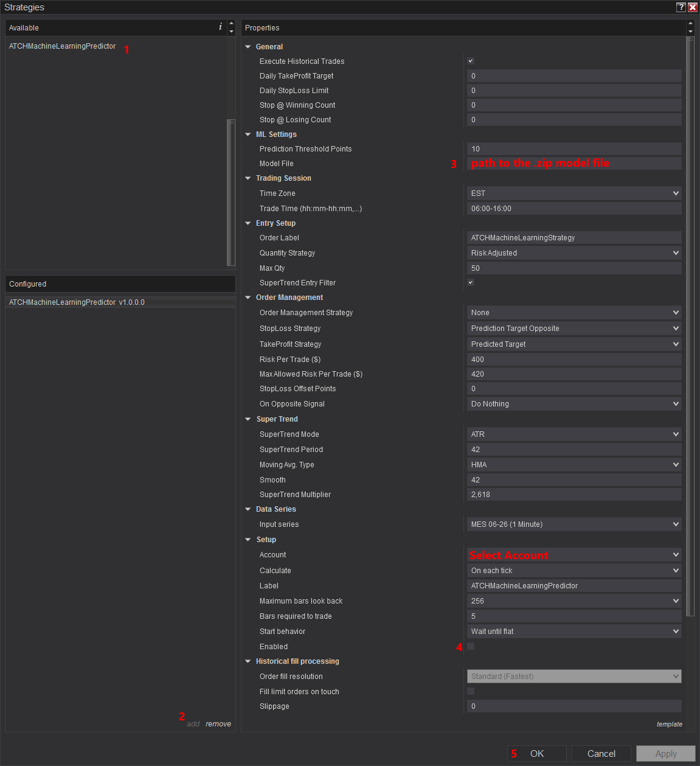Uncheck SuperTrend Entry Filter checkbox
This screenshot has width=700, height=766.
click(x=471, y=283)
